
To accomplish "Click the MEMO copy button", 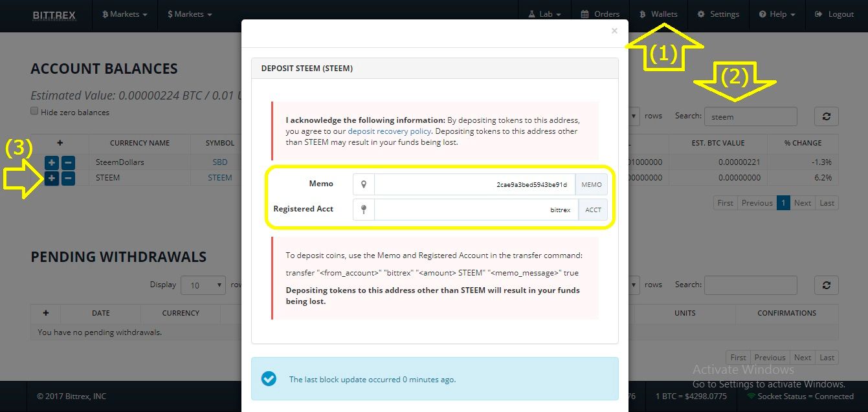I will tap(592, 184).
